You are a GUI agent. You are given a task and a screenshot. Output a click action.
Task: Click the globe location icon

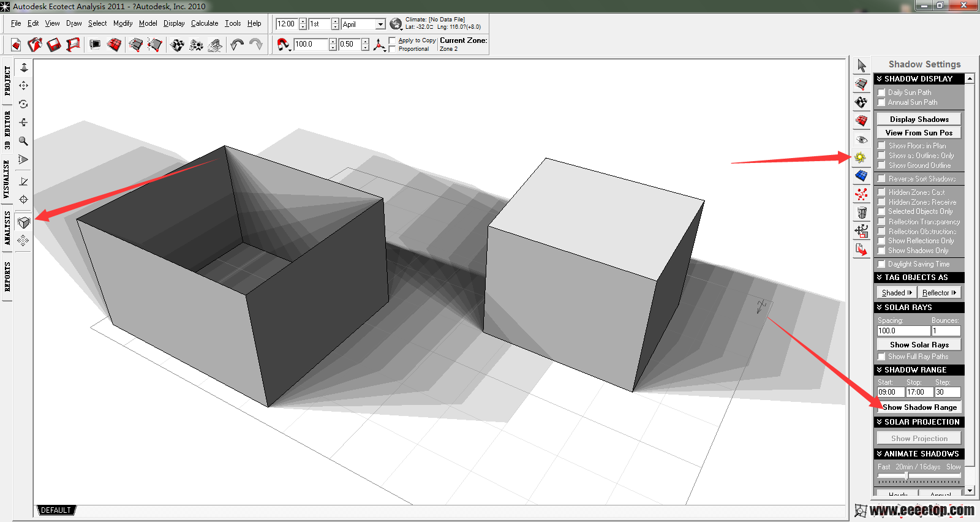coord(396,24)
